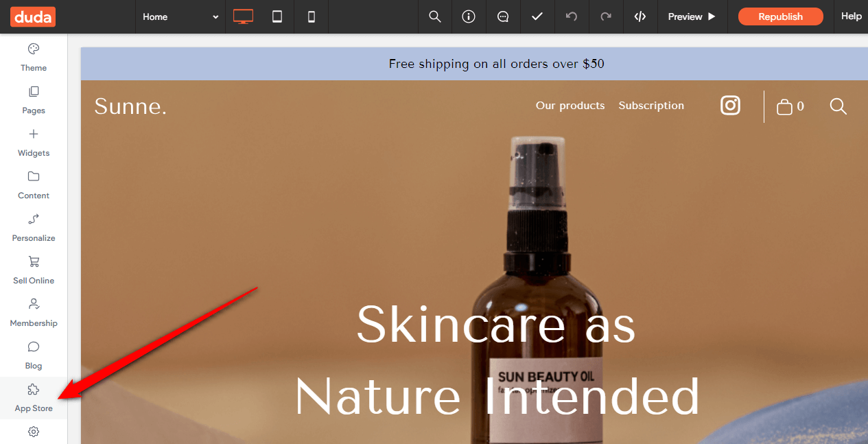The image size is (868, 444).
Task: Open the Sell Online panel
Action: point(34,270)
